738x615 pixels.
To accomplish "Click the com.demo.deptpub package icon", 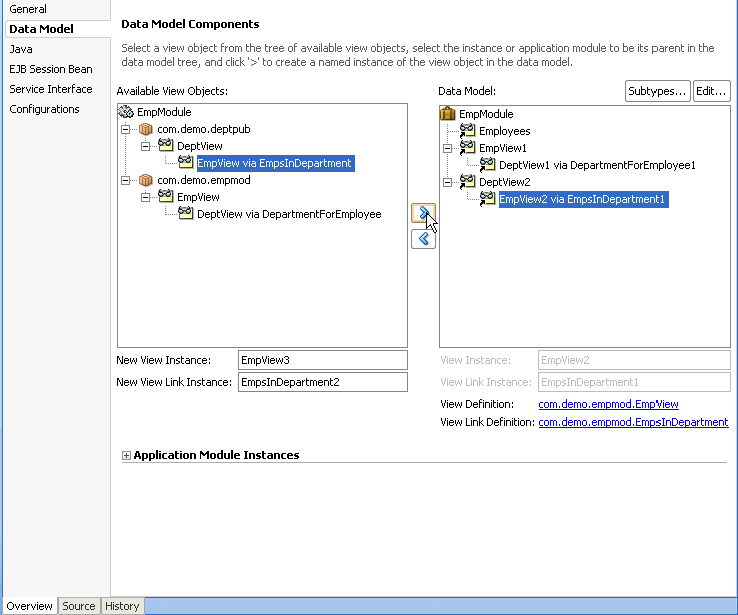I will (x=146, y=129).
